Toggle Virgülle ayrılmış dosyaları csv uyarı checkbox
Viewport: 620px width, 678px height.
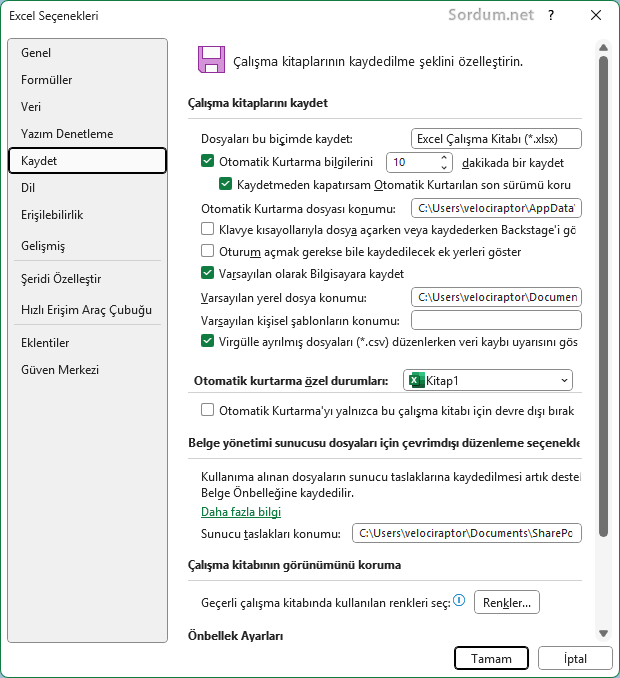[x=208, y=341]
